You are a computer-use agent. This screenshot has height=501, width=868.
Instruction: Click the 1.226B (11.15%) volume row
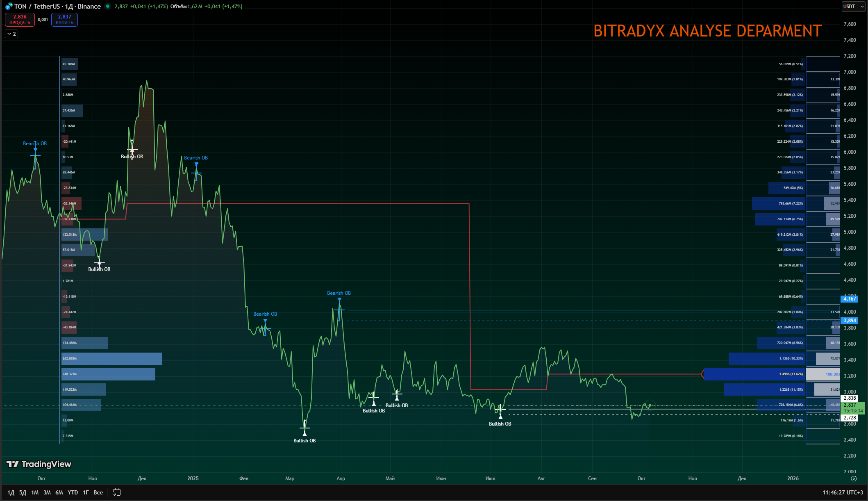(765, 390)
